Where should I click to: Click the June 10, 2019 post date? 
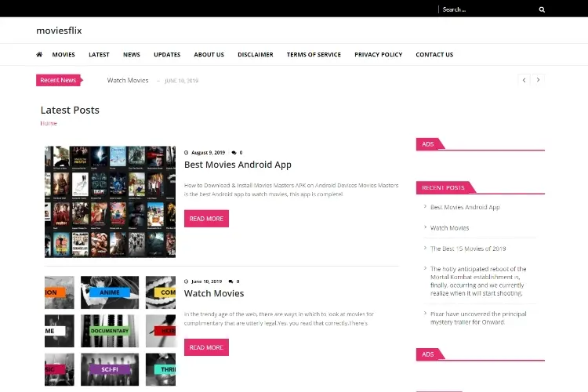(x=207, y=281)
